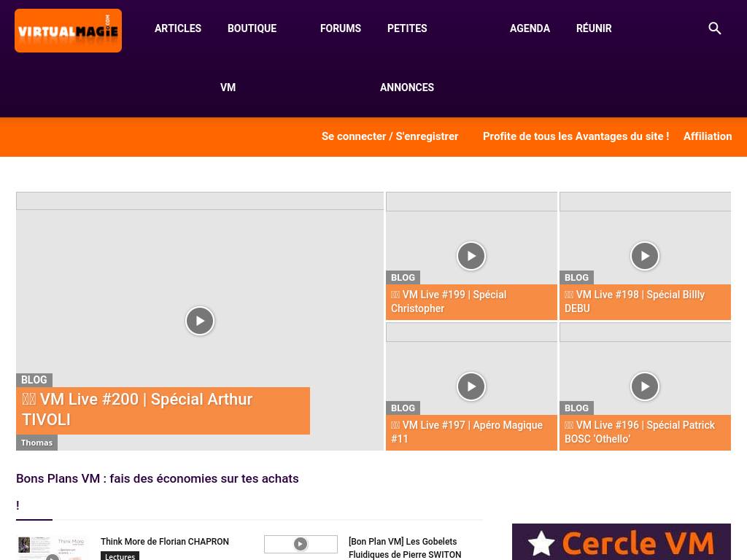Open Petites Annonces menu
This screenshot has height=560, width=747.
pyautogui.click(x=407, y=28)
